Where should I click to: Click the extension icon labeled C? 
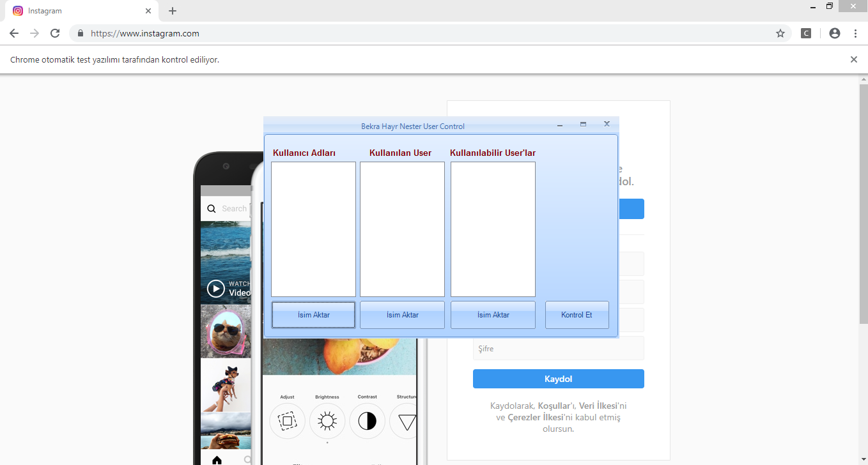[806, 33]
